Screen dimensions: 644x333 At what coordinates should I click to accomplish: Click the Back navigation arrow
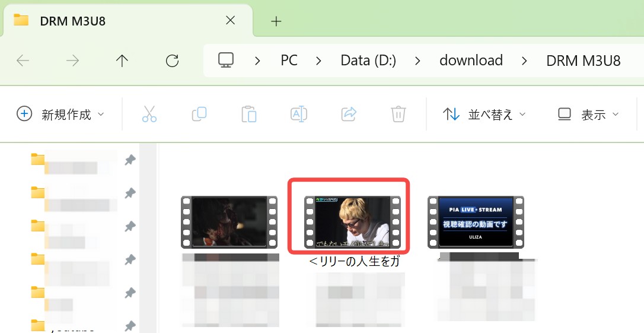(23, 61)
